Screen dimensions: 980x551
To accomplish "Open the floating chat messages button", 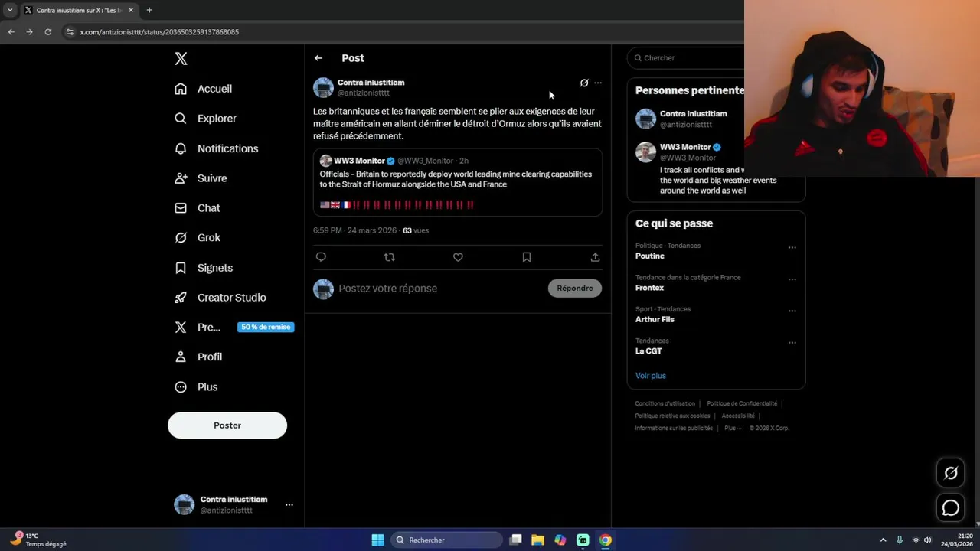I will tap(951, 507).
